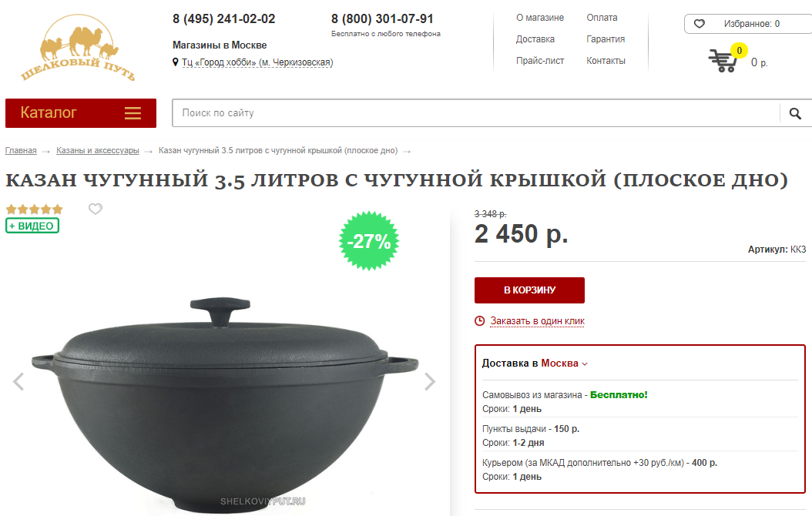Click the Шелковый путь camel logo
The width and height of the screenshot is (812, 516).
pyautogui.click(x=79, y=48)
